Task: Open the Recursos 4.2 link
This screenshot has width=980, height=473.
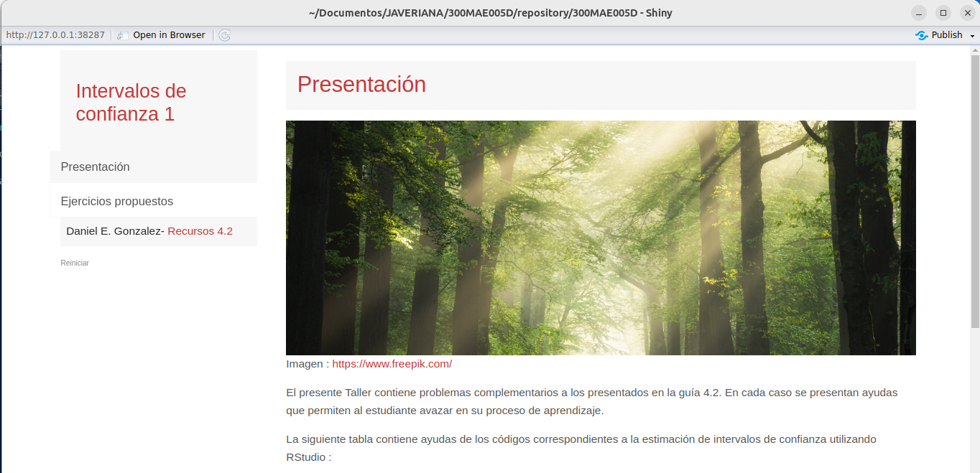Action: 200,231
